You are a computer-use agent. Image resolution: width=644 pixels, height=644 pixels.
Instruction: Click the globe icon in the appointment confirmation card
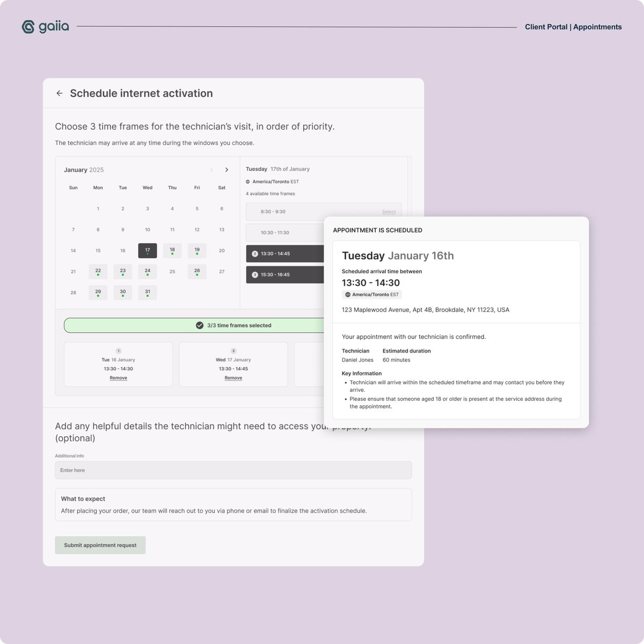tap(348, 294)
